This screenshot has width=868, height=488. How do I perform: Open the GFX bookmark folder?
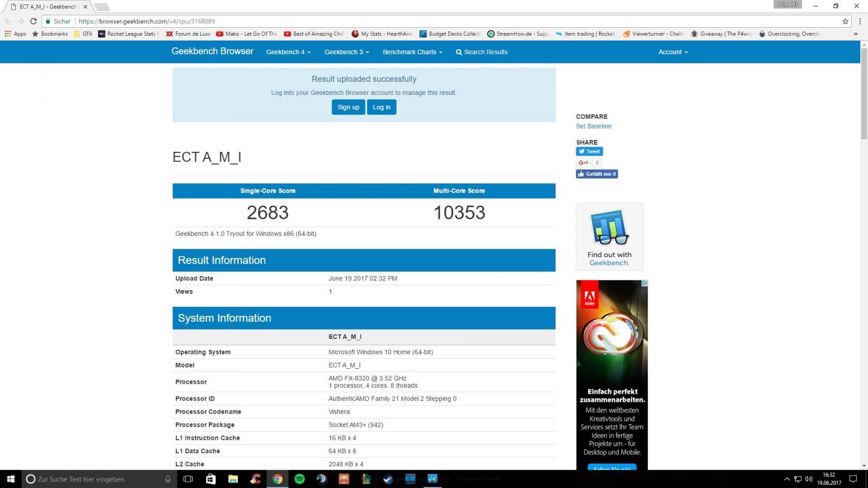[82, 34]
